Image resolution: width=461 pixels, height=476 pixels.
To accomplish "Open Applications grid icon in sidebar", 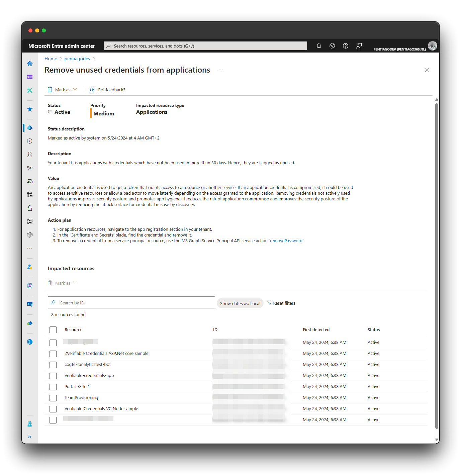I will (x=30, y=195).
